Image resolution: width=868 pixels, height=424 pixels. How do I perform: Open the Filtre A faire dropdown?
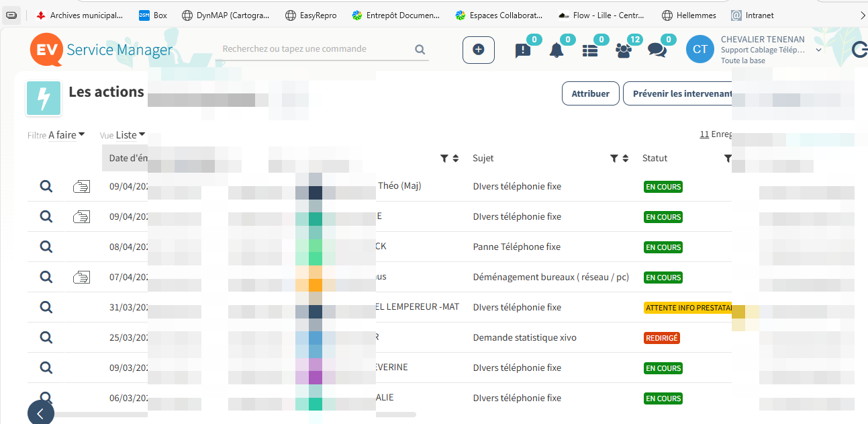(66, 135)
